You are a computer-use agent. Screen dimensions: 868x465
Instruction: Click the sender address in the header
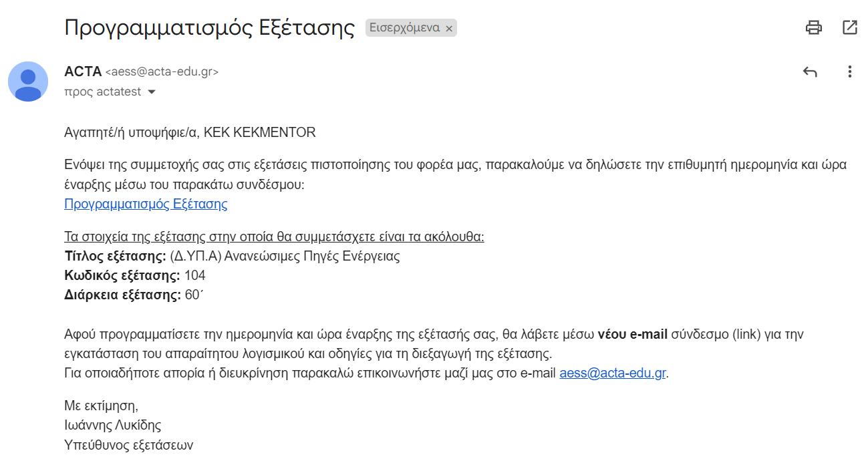coord(162,71)
